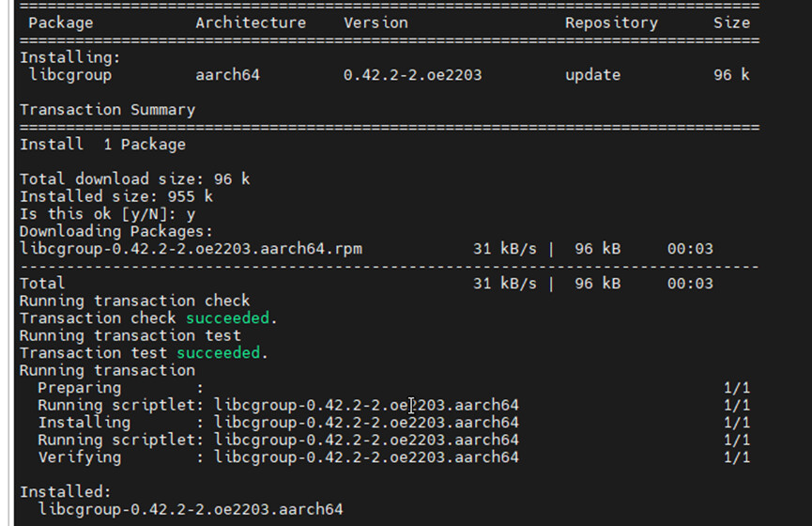Viewport: 812px width, 526px height.
Task: Click the downloaded .rpm file name
Action: [x=191, y=249]
